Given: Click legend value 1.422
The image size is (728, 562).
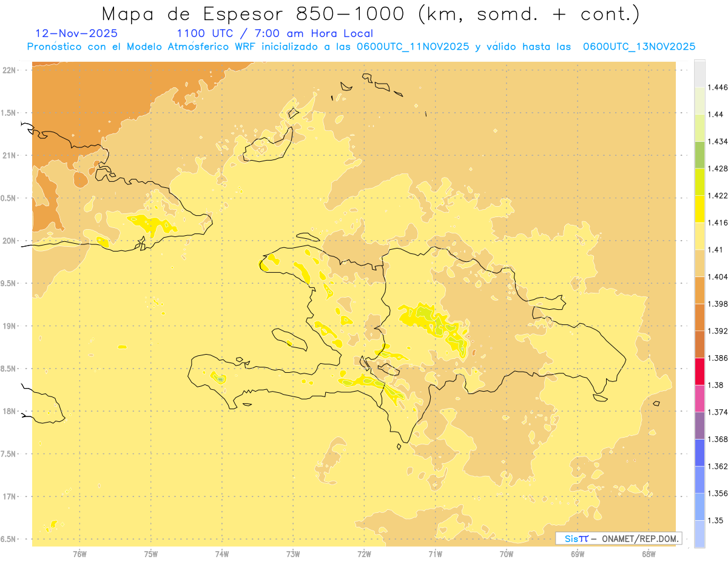Looking at the screenshot, I should [x=718, y=196].
